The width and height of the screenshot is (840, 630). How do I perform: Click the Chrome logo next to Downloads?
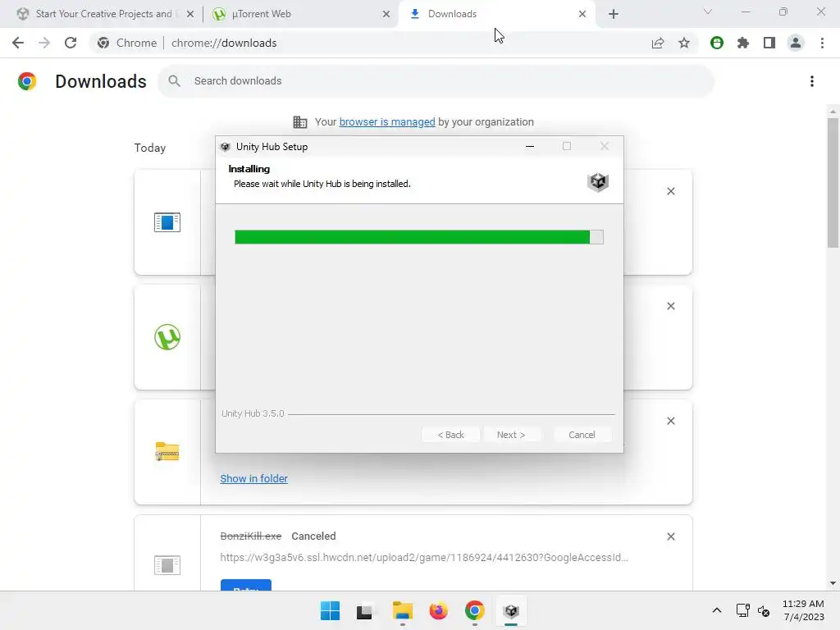[x=27, y=81]
